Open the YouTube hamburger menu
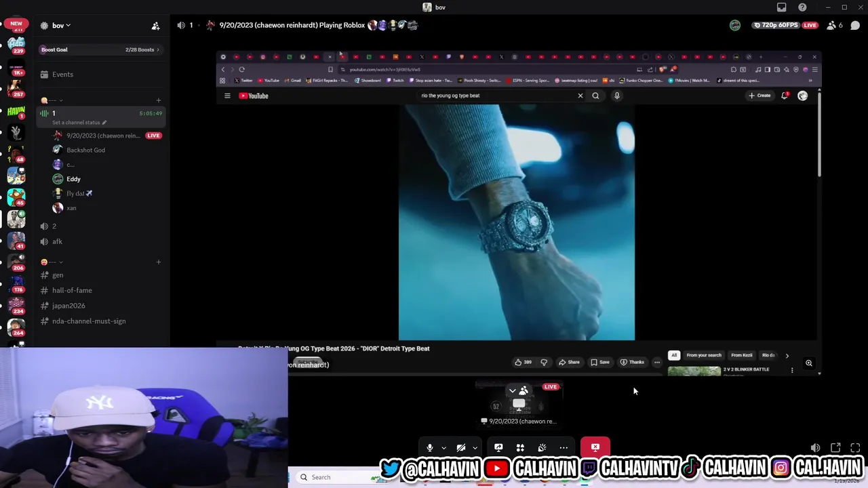Viewport: 868px width, 488px height. tap(227, 96)
